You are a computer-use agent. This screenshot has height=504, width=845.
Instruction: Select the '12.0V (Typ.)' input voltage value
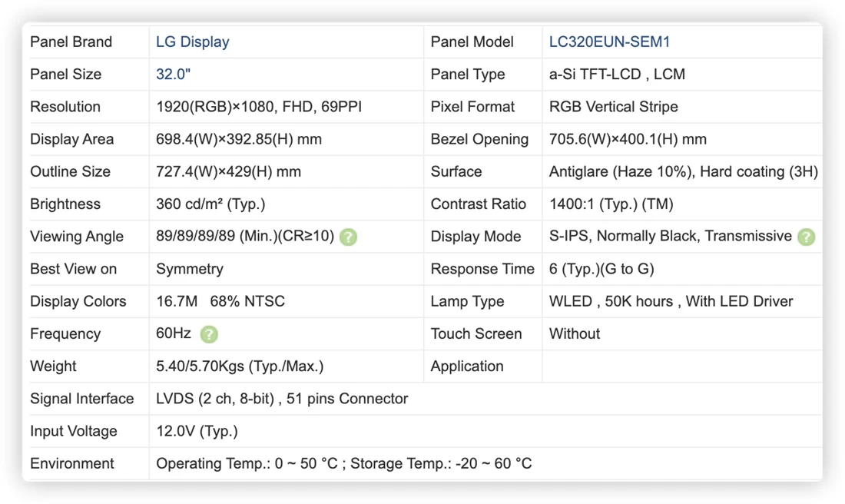coord(197,431)
